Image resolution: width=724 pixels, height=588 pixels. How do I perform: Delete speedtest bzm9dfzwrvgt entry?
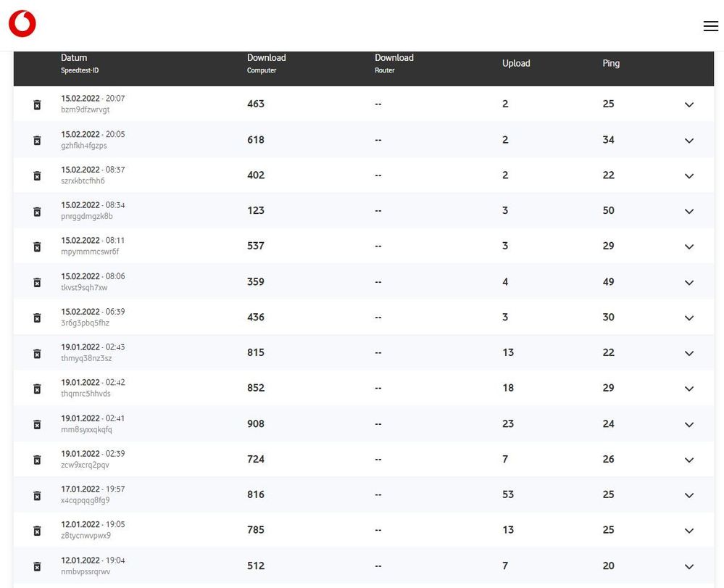[38, 105]
